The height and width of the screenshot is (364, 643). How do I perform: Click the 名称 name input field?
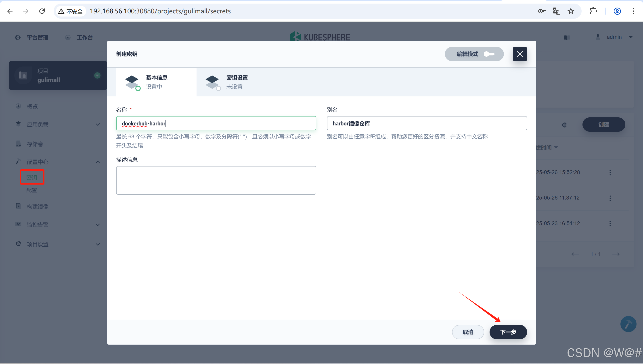(x=216, y=123)
